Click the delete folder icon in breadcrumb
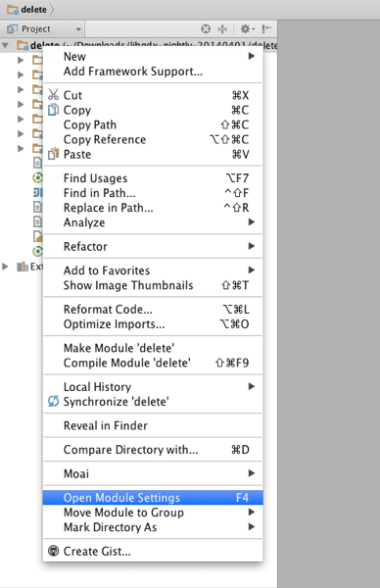 [x=13, y=10]
